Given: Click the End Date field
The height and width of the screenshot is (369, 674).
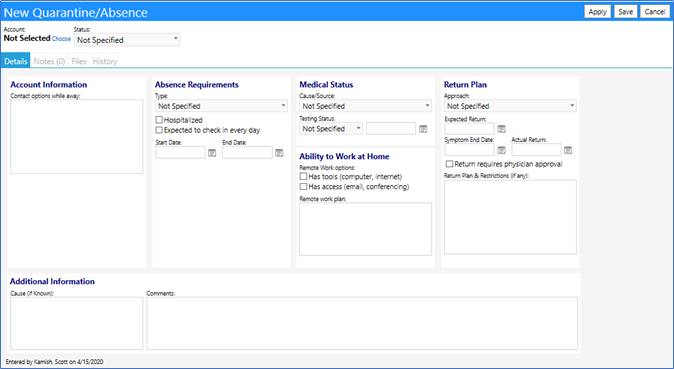Looking at the screenshot, I should 247,153.
